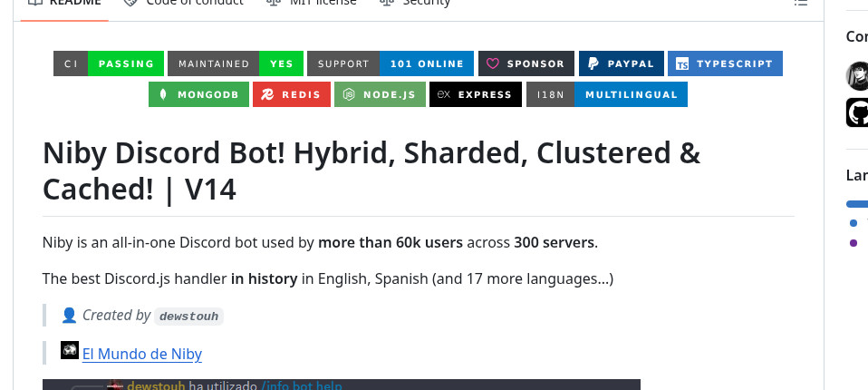Switch to the Security tab

tap(415, 3)
